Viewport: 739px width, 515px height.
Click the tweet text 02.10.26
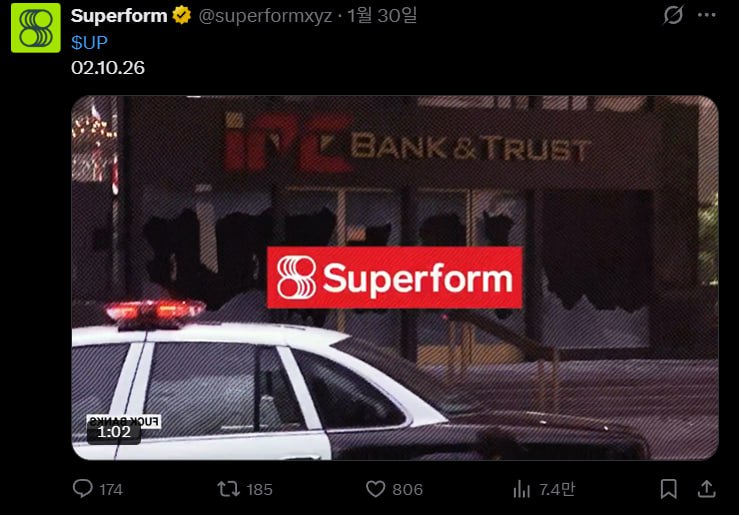click(108, 67)
